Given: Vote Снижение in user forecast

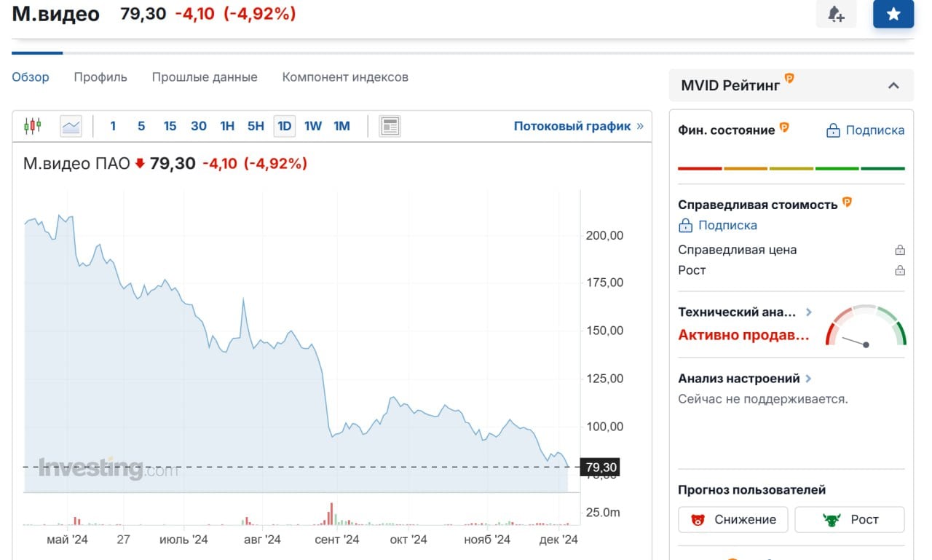Looking at the screenshot, I should 733,520.
